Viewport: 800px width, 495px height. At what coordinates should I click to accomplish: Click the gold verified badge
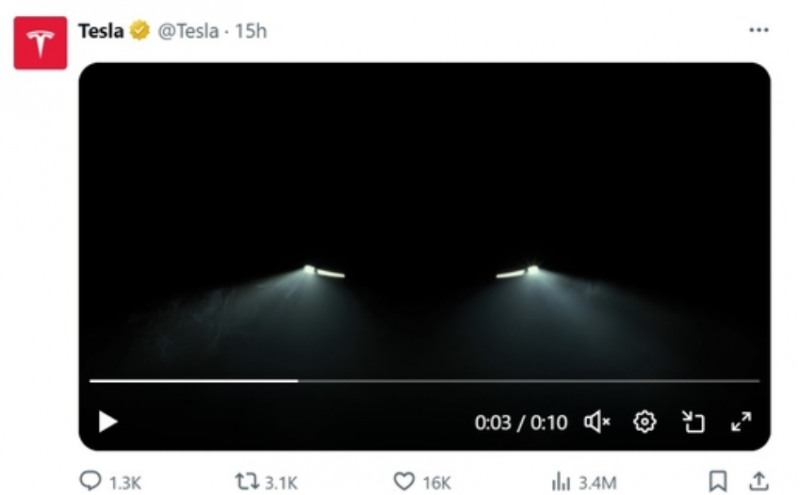pos(140,31)
